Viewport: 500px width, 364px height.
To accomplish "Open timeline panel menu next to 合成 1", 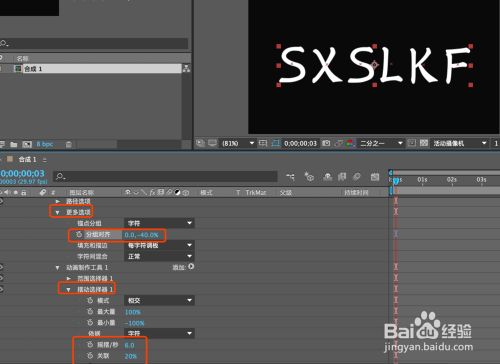I will tap(45, 160).
